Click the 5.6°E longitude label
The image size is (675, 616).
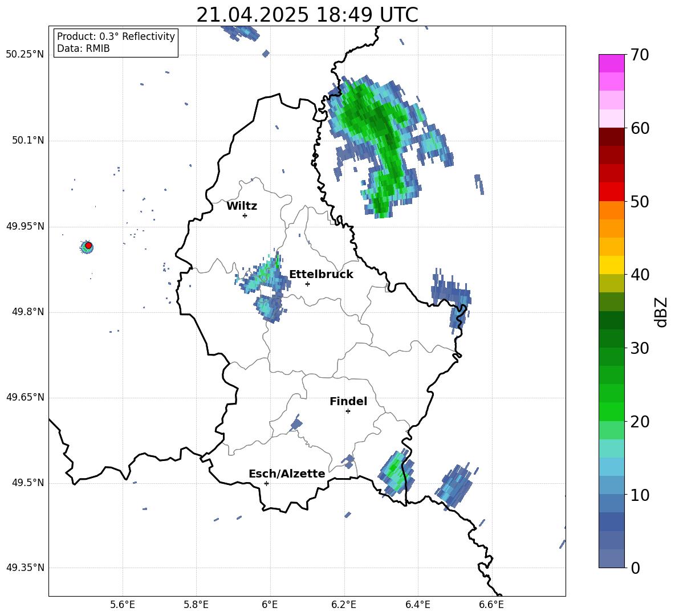[123, 605]
